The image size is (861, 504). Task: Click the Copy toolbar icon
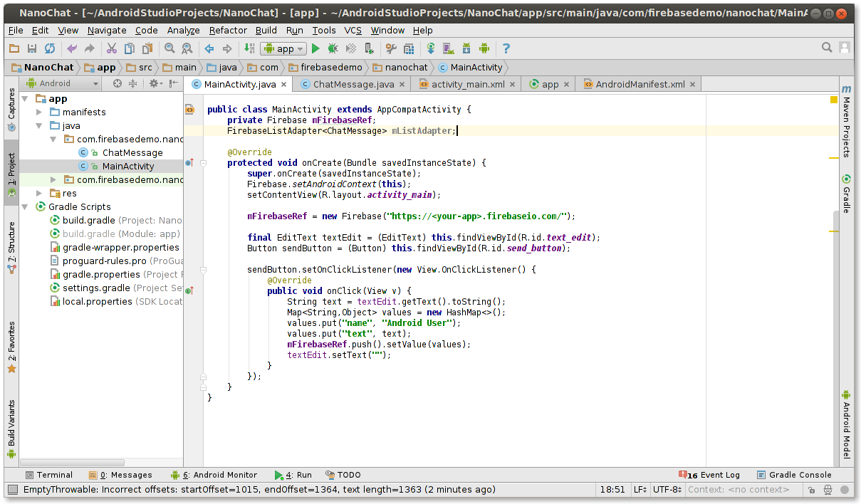coord(130,48)
